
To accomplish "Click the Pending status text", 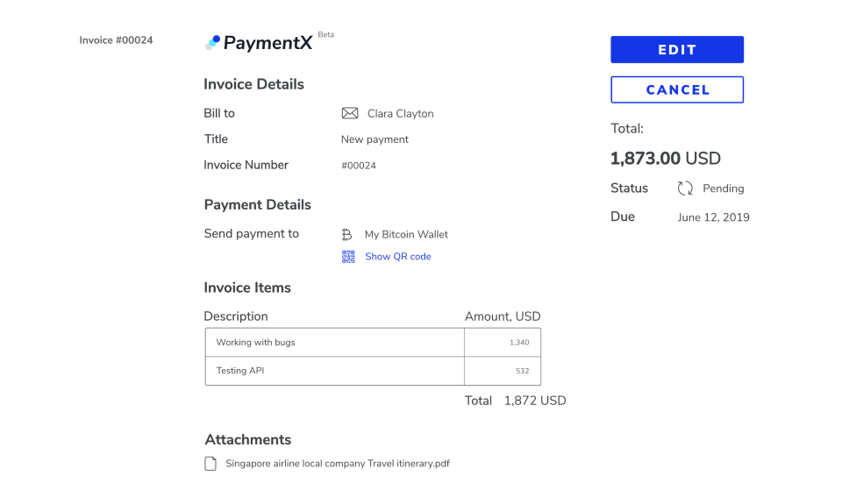I will point(724,188).
